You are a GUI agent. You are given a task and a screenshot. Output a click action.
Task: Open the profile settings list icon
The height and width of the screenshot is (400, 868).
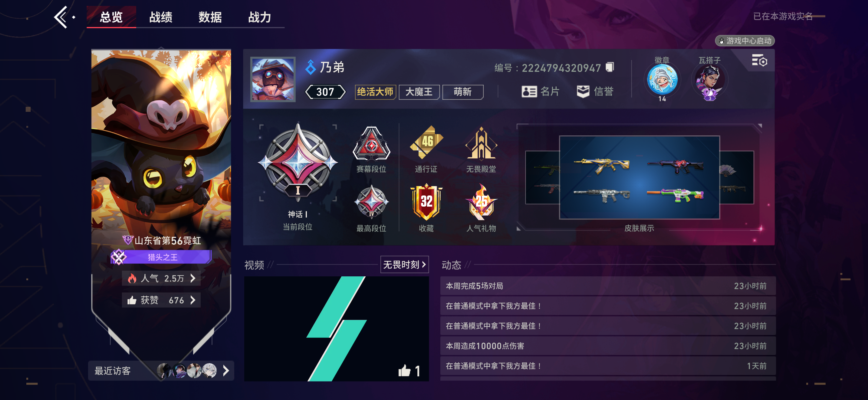(759, 61)
